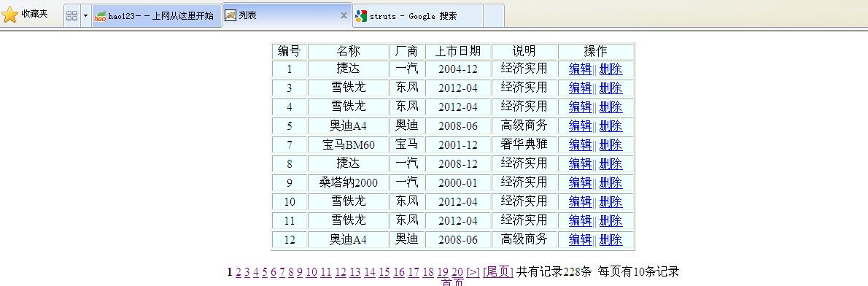Jump to the last page via 尾页
This screenshot has height=286, width=868.
[x=498, y=271]
